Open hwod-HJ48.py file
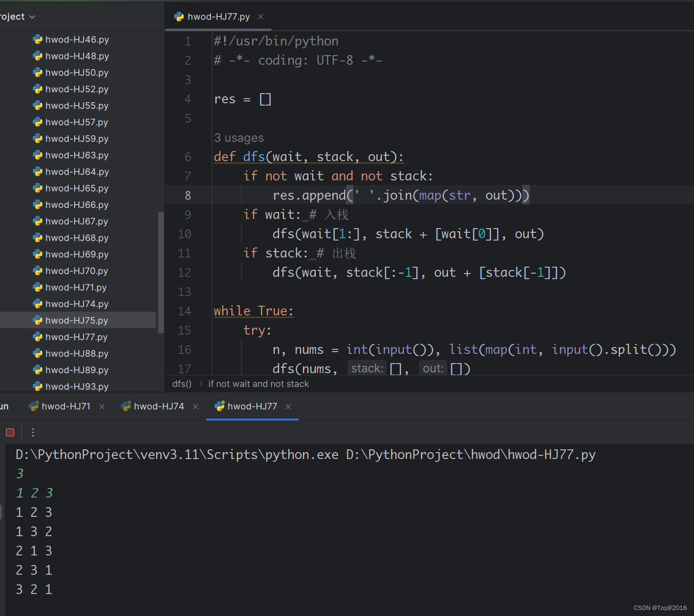The image size is (694, 616). (x=77, y=56)
